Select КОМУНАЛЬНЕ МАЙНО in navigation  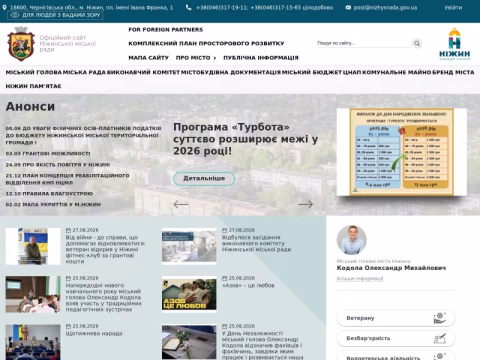tap(397, 72)
